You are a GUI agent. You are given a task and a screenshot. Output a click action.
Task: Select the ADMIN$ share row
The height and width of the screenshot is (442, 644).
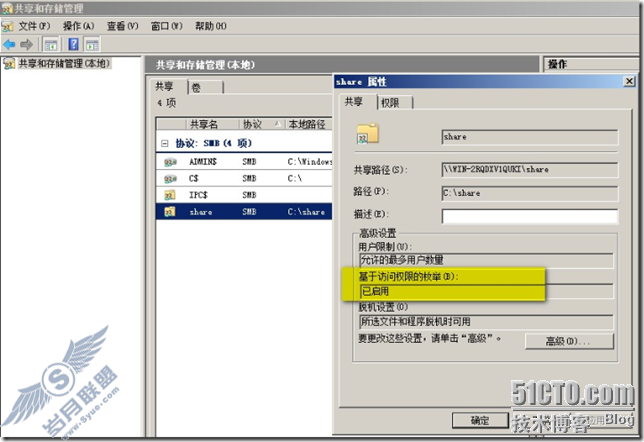coord(244,162)
